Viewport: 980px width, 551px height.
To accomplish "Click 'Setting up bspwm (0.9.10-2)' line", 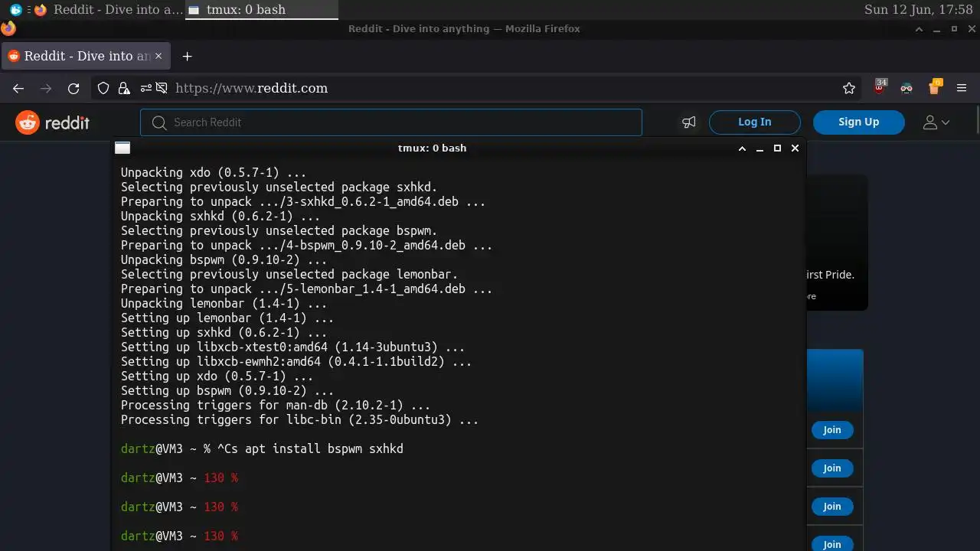I will pyautogui.click(x=227, y=391).
